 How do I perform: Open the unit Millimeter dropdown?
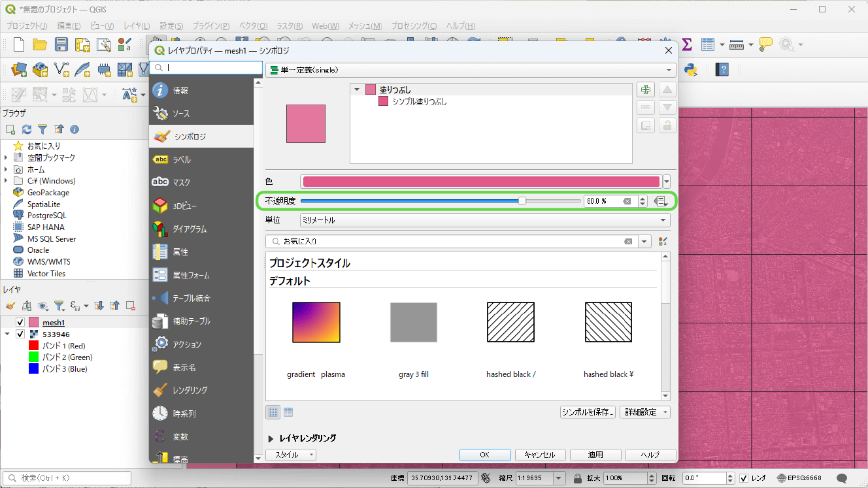[x=484, y=220]
